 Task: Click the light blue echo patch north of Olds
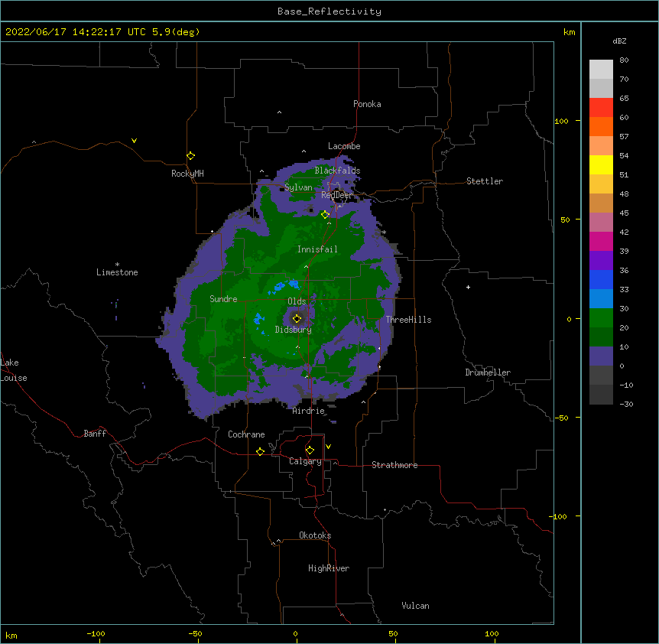[x=285, y=286]
